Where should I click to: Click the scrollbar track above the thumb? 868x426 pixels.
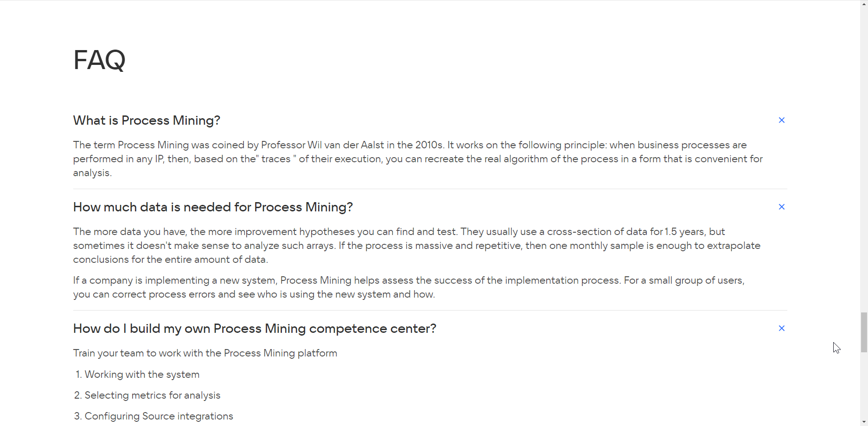[864, 158]
